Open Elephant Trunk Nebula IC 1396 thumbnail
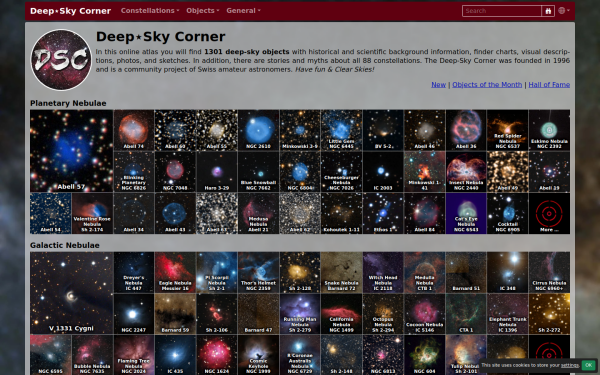The width and height of the screenshot is (600, 375). click(x=507, y=314)
